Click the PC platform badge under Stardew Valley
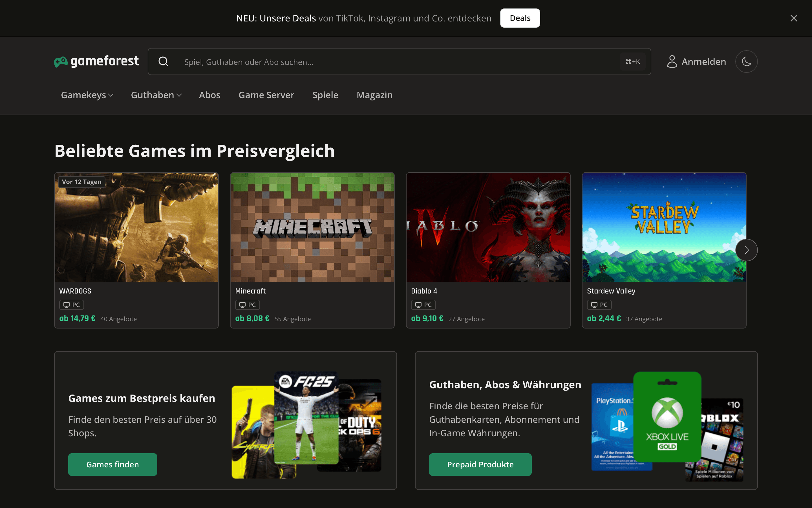812x508 pixels. (599, 305)
